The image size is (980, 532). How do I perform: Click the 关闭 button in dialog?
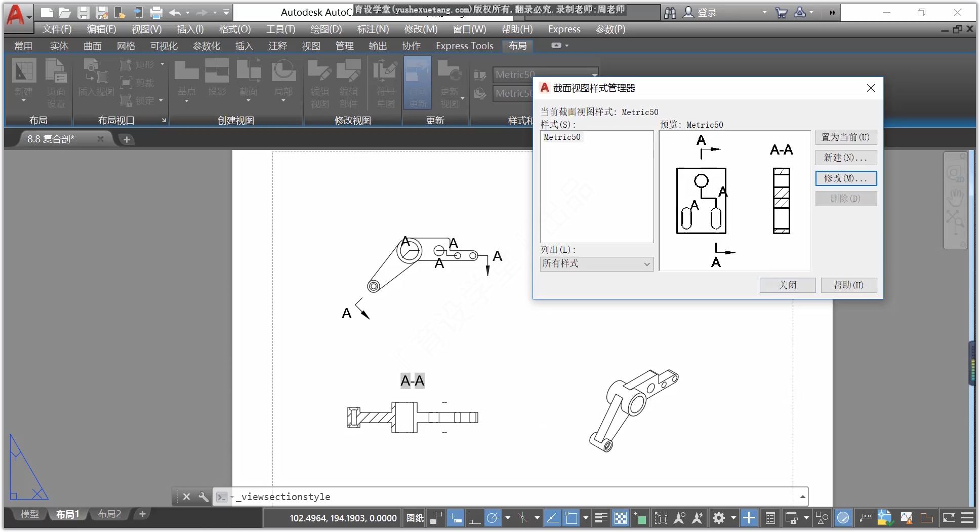pyautogui.click(x=787, y=285)
